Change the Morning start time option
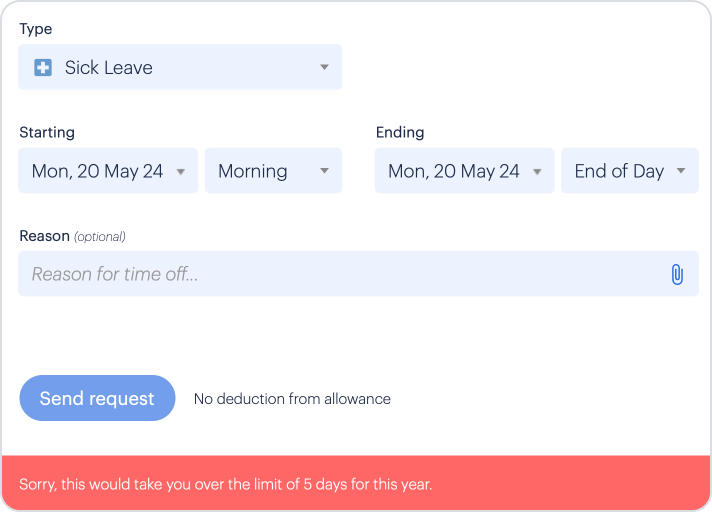The image size is (712, 512). click(x=273, y=171)
